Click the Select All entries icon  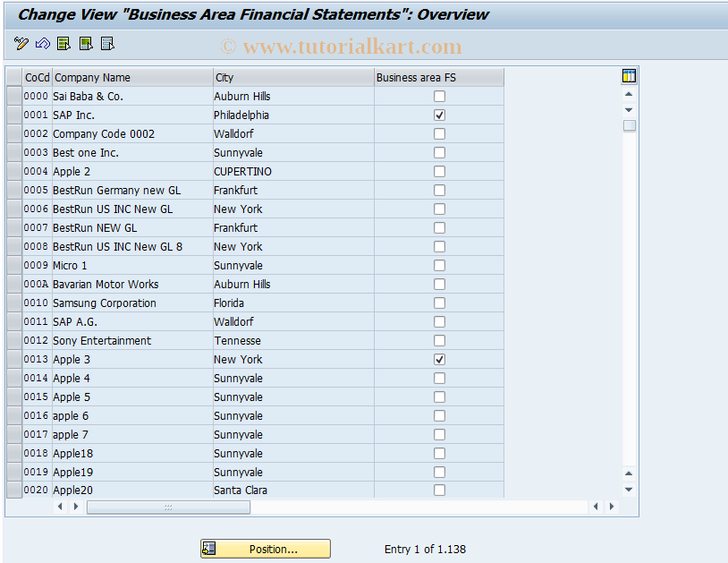point(63,44)
